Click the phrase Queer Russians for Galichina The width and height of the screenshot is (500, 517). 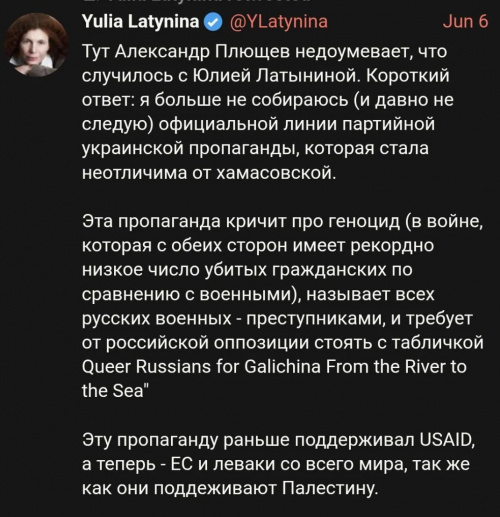[x=201, y=367]
